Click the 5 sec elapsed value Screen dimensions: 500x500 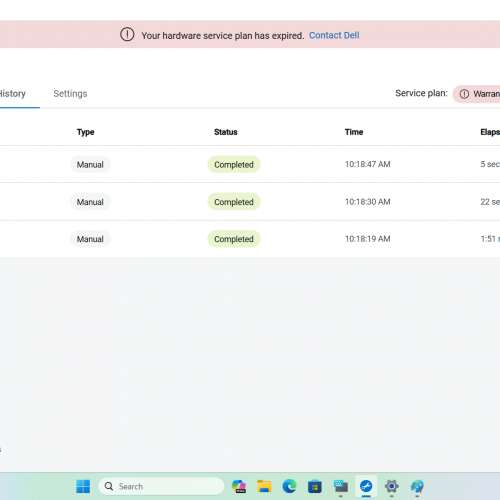[490, 164]
